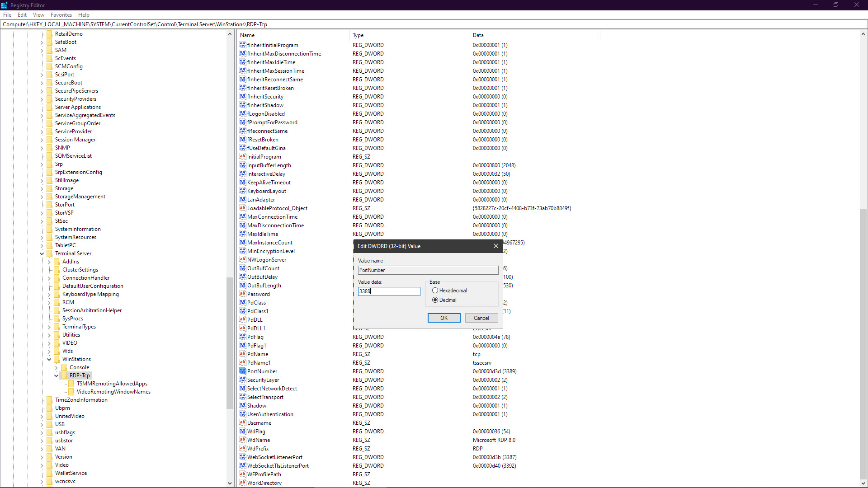This screenshot has width=868, height=488.
Task: Click the RDP-Tcp folder icon
Action: click(64, 375)
